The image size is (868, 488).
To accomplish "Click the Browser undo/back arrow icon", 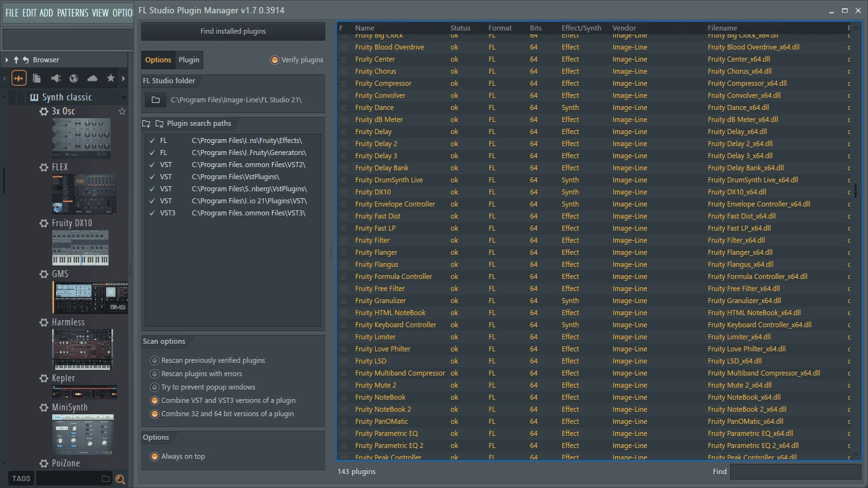I will coord(26,60).
